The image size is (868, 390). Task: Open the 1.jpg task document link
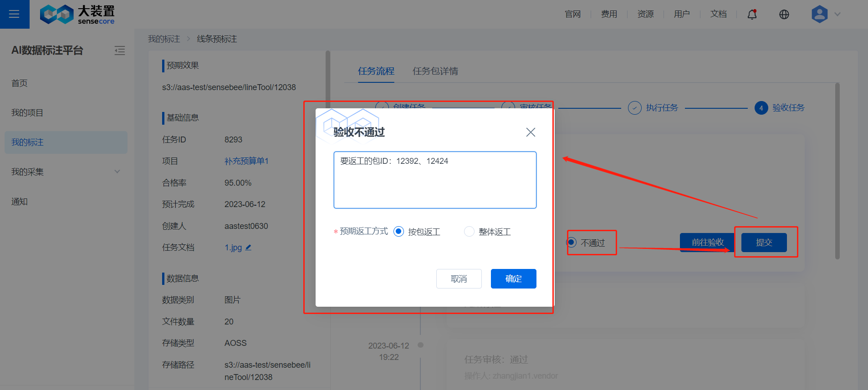[x=233, y=248]
